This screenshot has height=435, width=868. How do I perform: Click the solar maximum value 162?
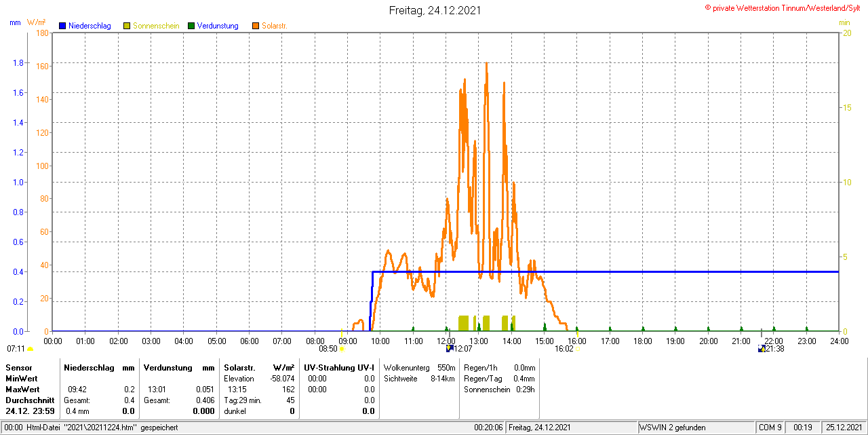[288, 390]
